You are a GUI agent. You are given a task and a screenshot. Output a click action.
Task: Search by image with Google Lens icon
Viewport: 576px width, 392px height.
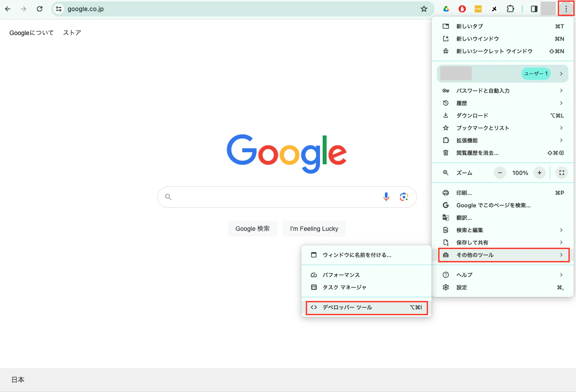[404, 197]
